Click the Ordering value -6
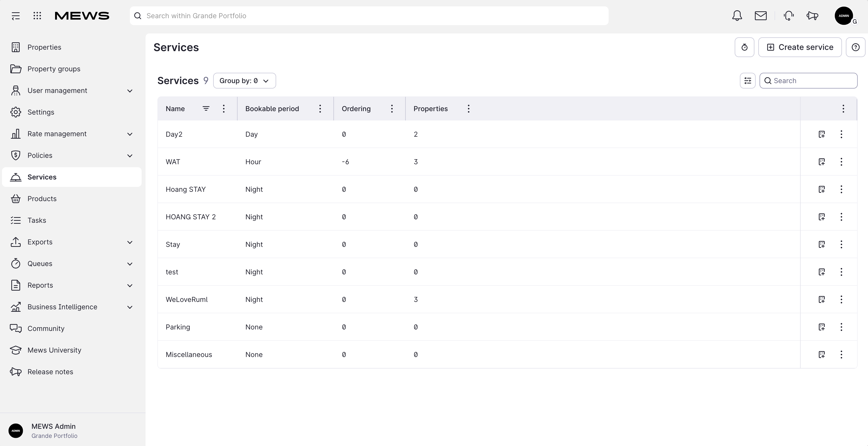This screenshot has height=446, width=868. pyautogui.click(x=345, y=162)
